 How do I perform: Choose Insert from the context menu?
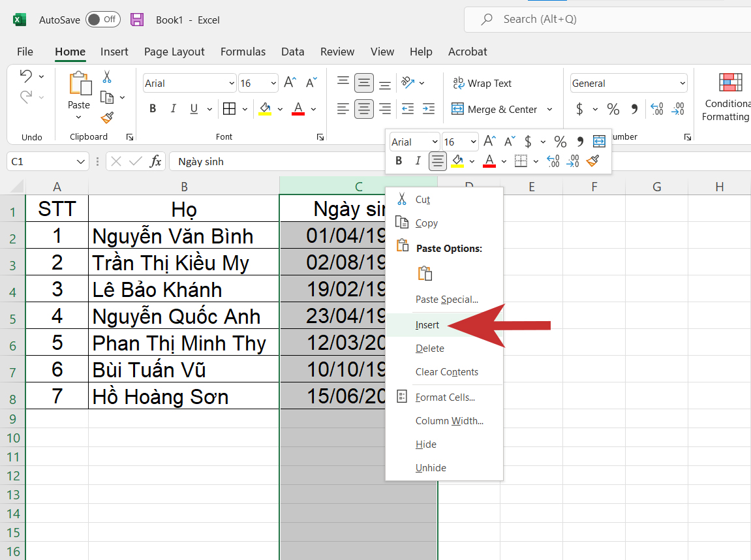(427, 324)
